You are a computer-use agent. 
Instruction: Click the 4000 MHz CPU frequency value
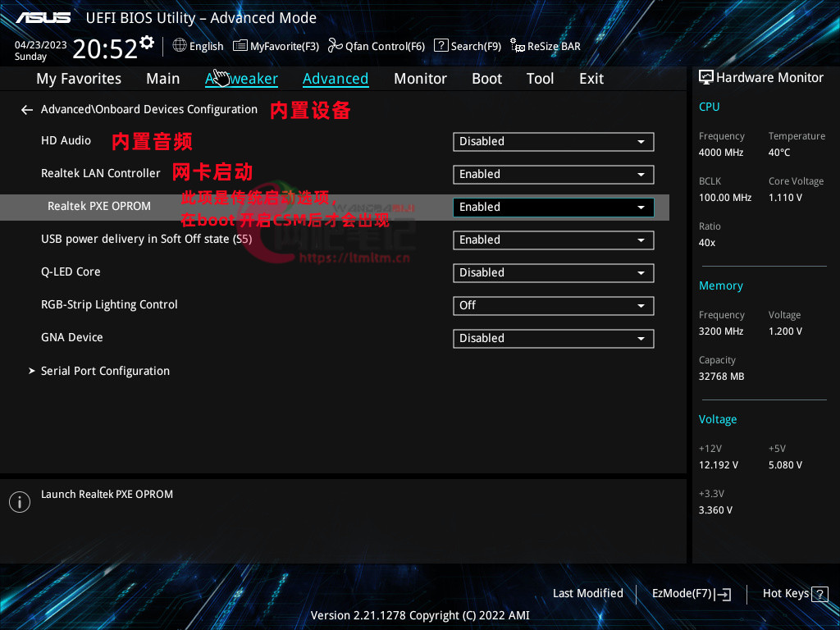click(x=721, y=153)
